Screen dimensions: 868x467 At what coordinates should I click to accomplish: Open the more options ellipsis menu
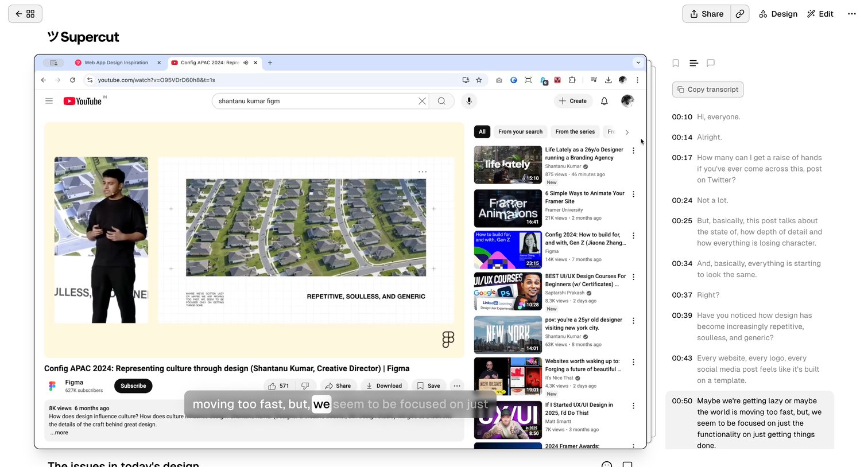click(852, 14)
